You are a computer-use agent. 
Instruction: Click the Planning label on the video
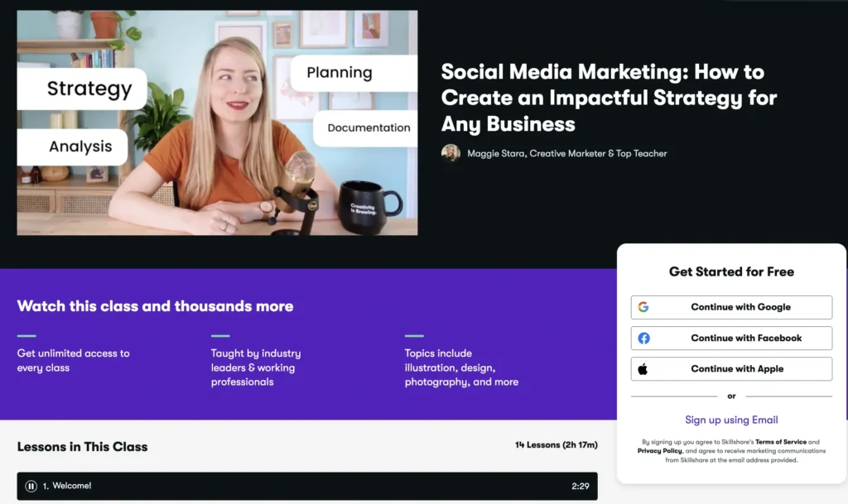click(x=340, y=73)
